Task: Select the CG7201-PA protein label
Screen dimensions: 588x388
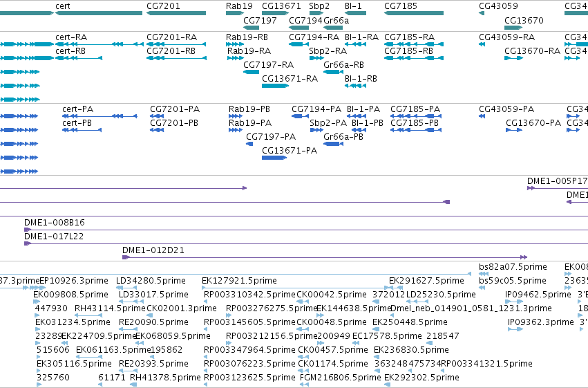Action: pos(175,109)
